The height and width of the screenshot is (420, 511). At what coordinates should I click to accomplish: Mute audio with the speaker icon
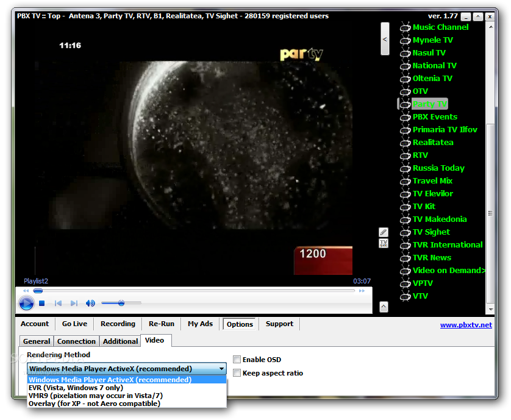[90, 304]
